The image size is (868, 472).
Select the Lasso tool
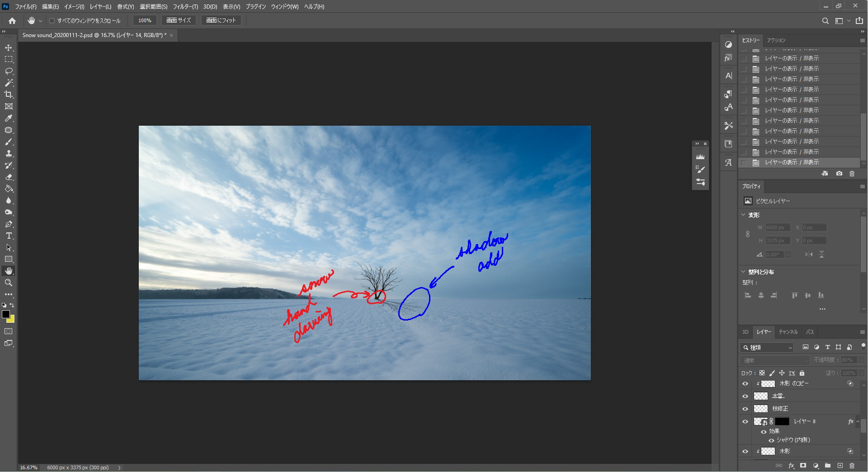pyautogui.click(x=9, y=71)
